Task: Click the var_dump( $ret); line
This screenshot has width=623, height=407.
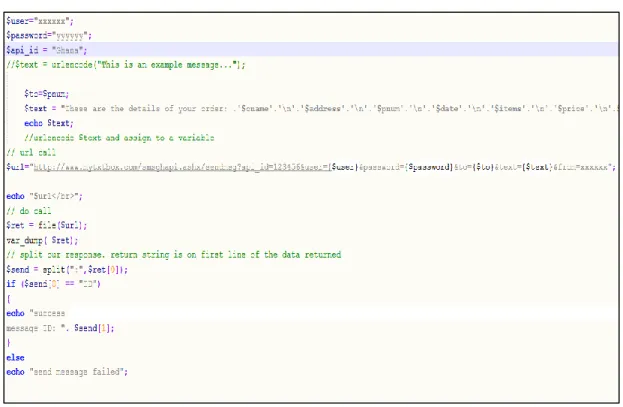Action: (42, 240)
